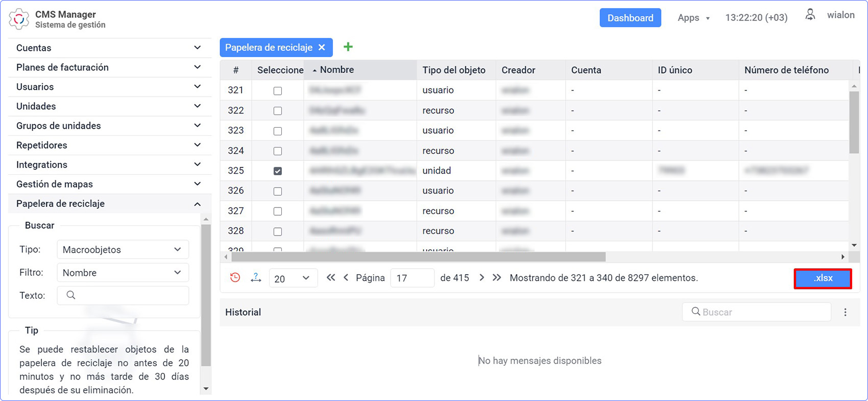This screenshot has height=401, width=868.
Task: Open the Filtro dropdown showing Nombre
Action: point(123,273)
